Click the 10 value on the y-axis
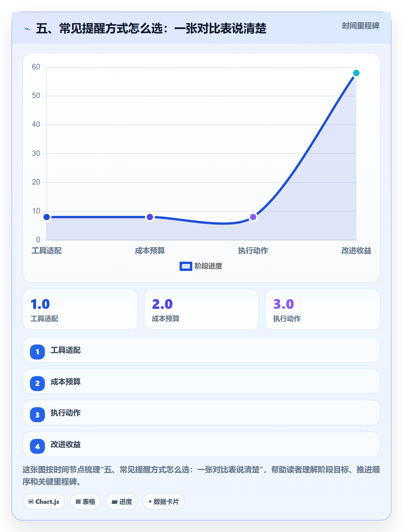This screenshot has height=532, width=403. point(36,211)
